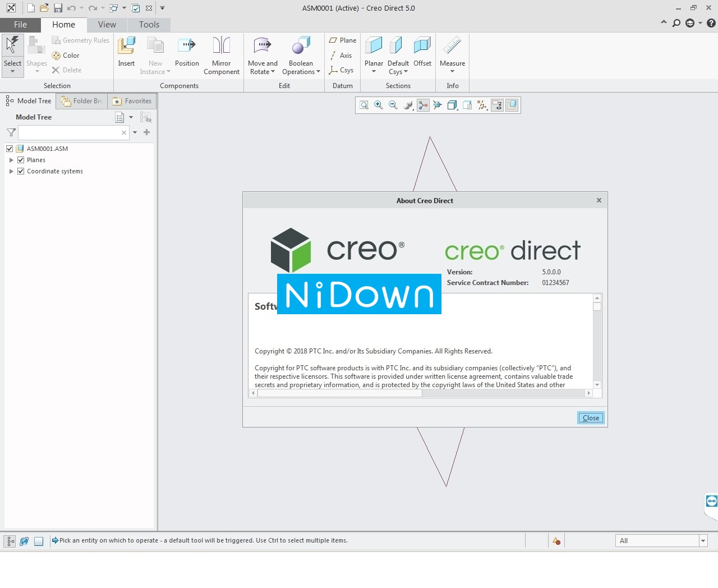Toggle the display visibility eye icon

tap(497, 105)
